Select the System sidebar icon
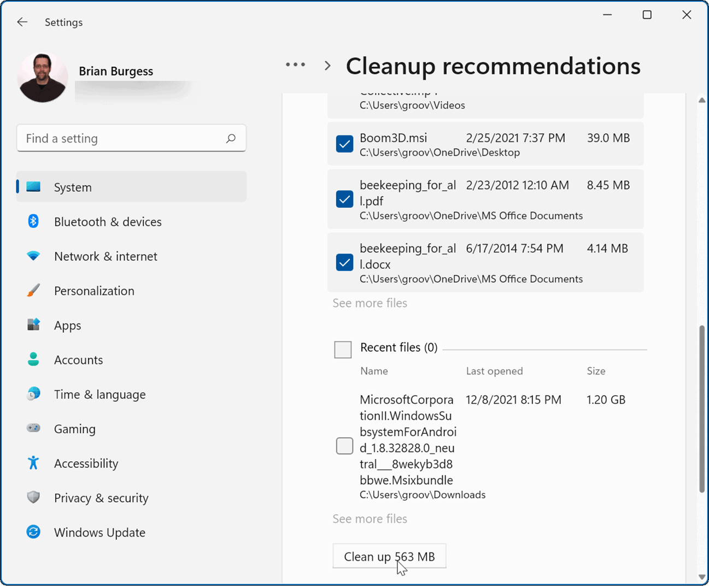 (x=33, y=186)
